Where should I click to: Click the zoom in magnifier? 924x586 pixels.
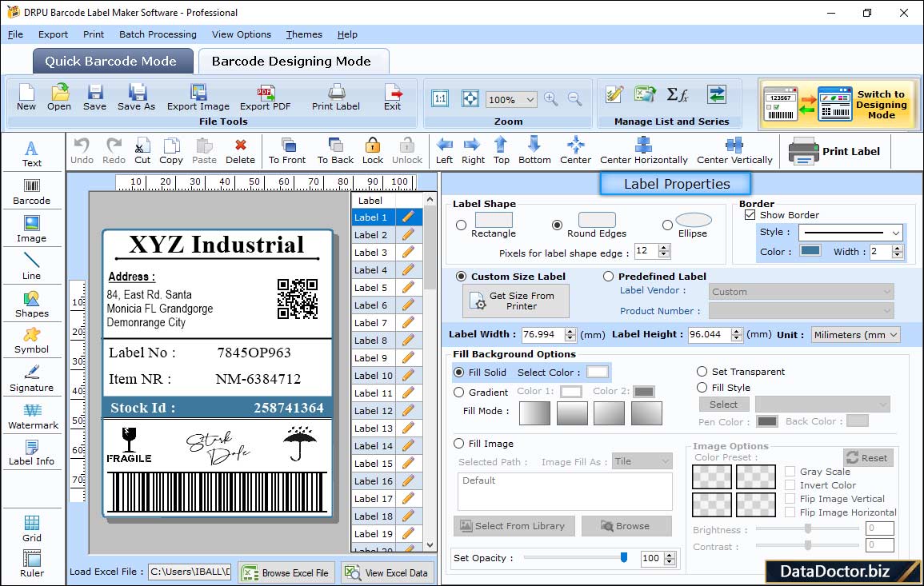pyautogui.click(x=551, y=99)
